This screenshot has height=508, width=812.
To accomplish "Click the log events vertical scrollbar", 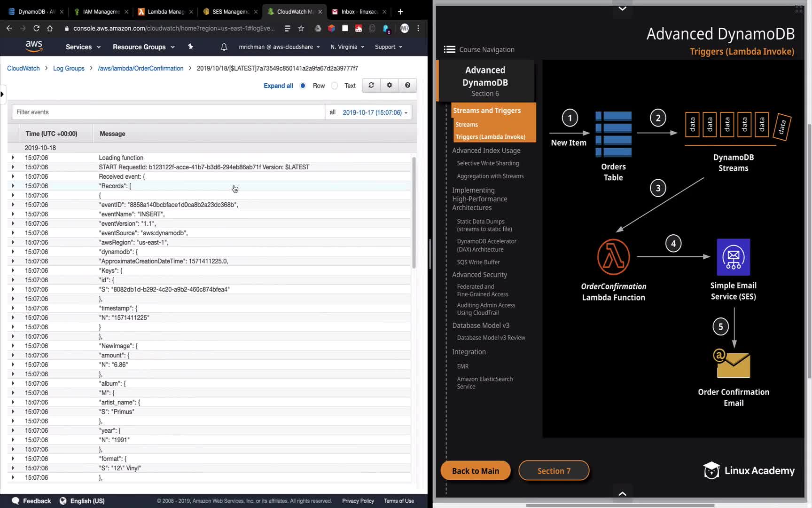I will click(x=414, y=212).
